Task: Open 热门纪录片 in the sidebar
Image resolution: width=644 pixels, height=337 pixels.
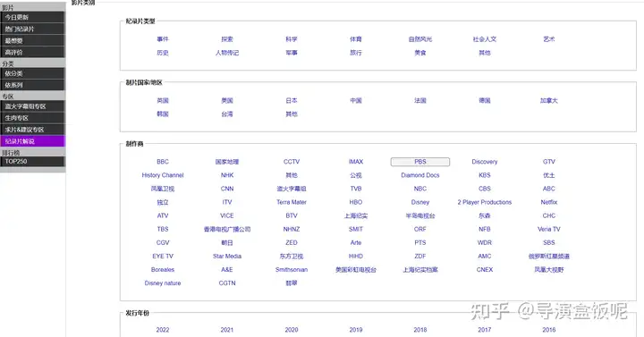Action: [32, 29]
